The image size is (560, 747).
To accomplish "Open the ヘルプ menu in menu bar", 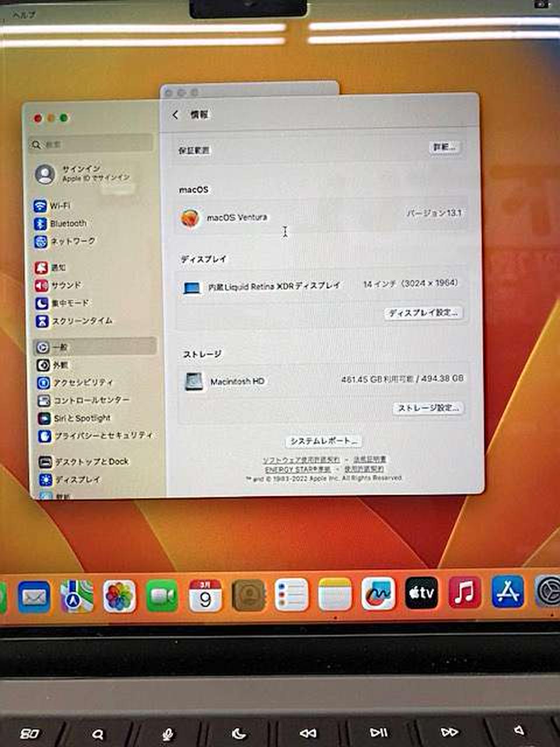I will [x=24, y=15].
